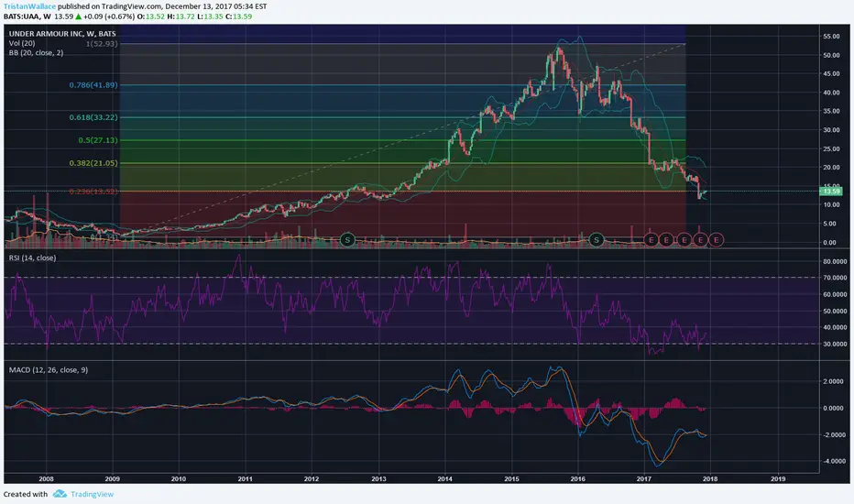Click the MACD (12, 26, close, 9) label
Screen dimensions: 854x504
(49, 370)
